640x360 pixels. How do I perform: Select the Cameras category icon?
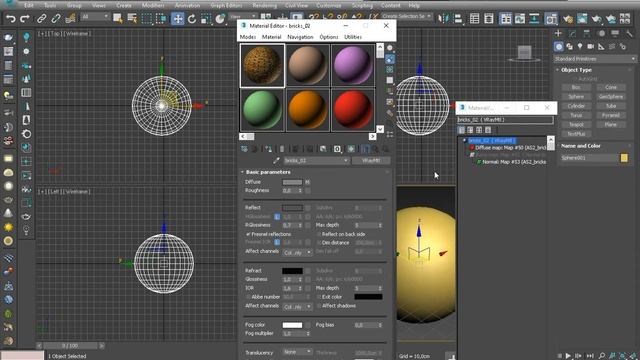click(x=591, y=47)
